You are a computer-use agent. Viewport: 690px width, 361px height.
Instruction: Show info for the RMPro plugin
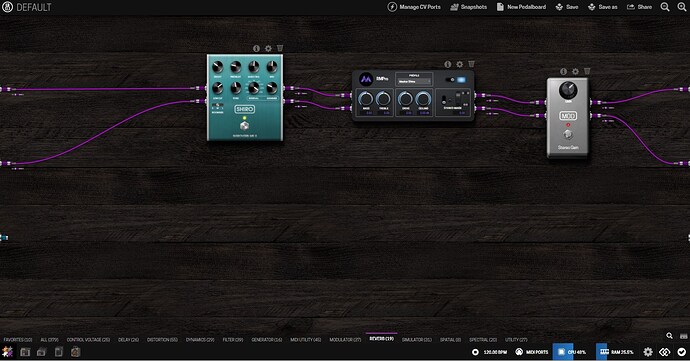[x=448, y=64]
